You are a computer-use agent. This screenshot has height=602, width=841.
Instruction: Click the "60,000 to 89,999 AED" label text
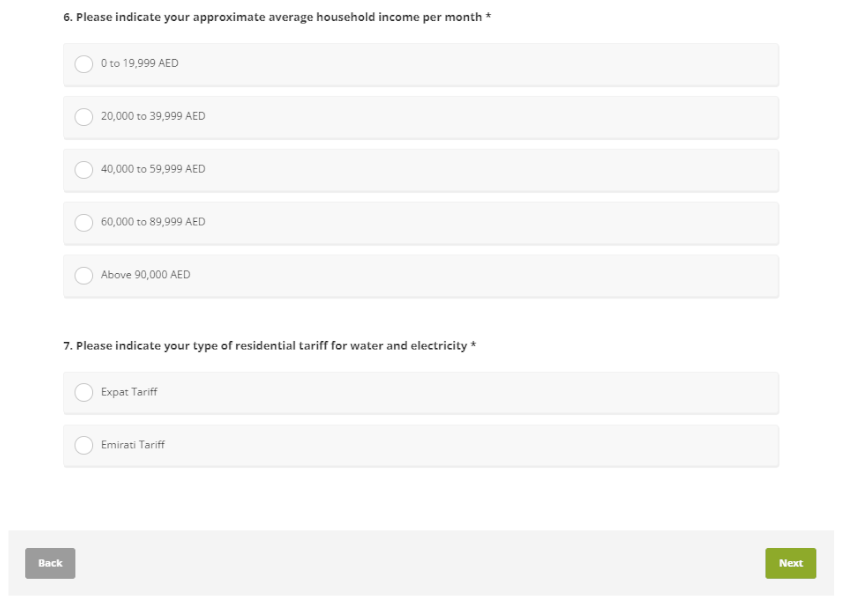153,222
